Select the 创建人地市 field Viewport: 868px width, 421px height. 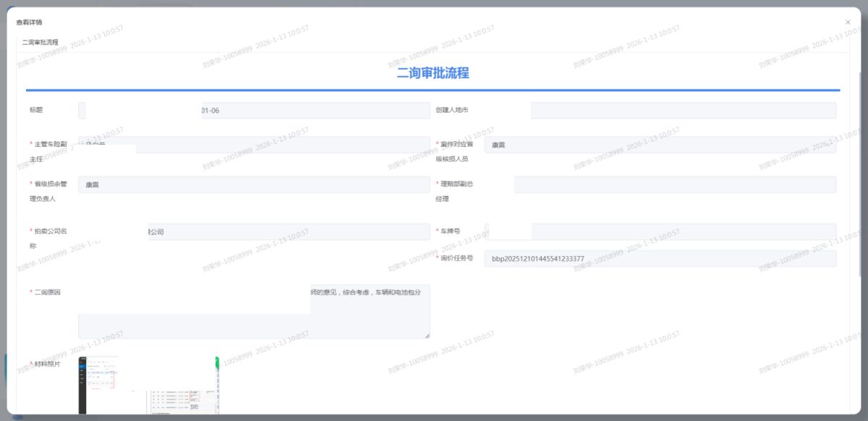click(683, 110)
